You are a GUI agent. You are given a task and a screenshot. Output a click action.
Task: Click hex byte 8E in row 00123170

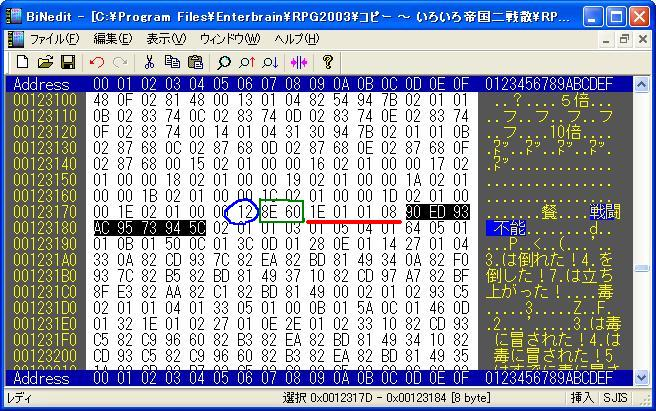click(x=269, y=212)
